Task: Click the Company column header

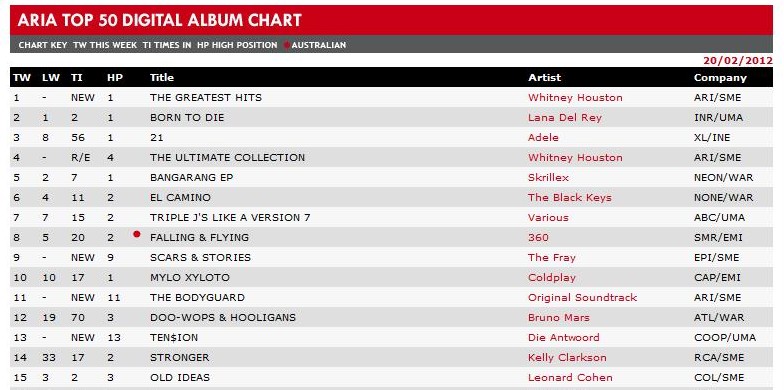Action: click(x=720, y=78)
